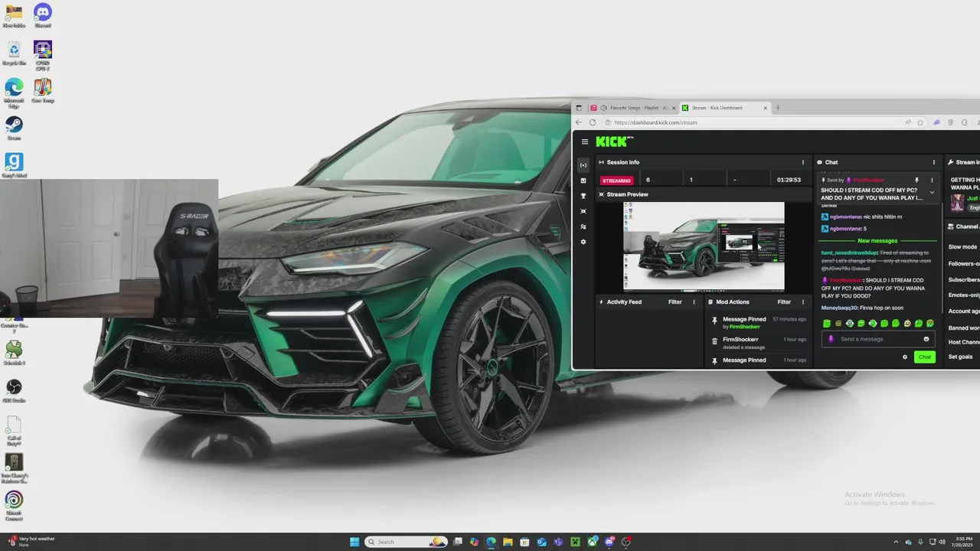Viewport: 980px width, 551px height.
Task: Click Set goals option
Action: click(x=960, y=357)
